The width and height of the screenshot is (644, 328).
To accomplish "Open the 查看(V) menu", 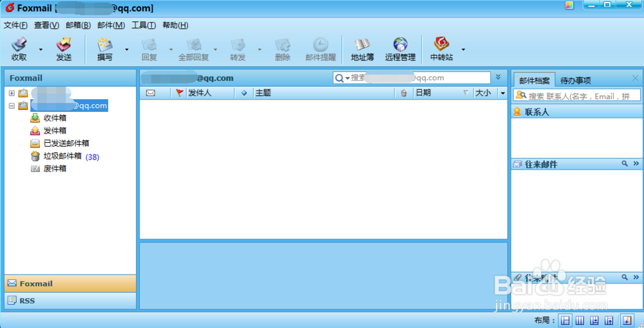I will tap(46, 26).
